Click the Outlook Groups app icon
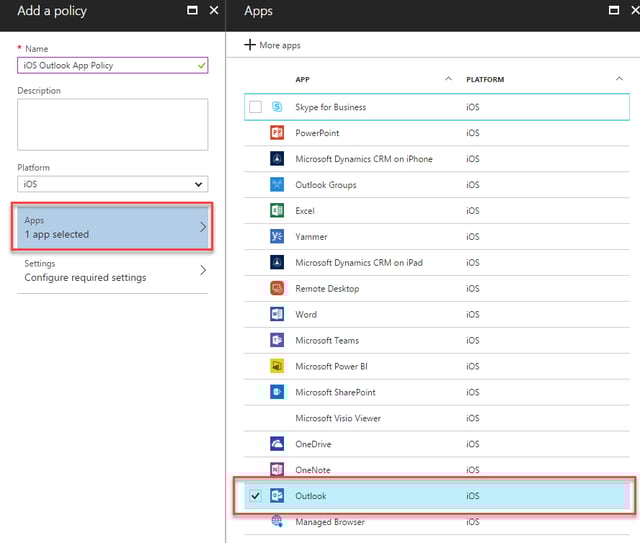 277,185
